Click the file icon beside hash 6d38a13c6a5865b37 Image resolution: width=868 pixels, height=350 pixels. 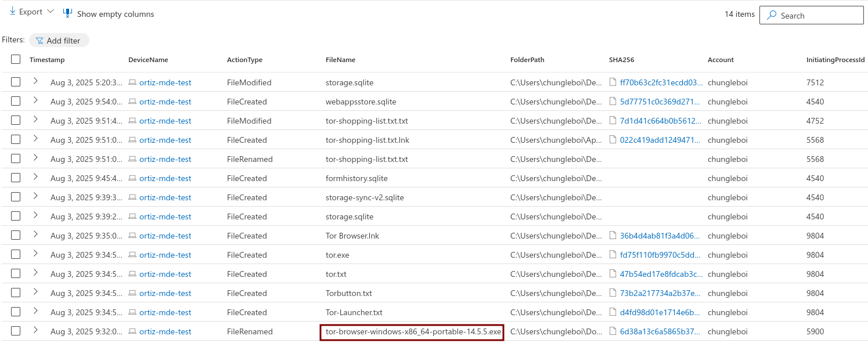click(613, 331)
